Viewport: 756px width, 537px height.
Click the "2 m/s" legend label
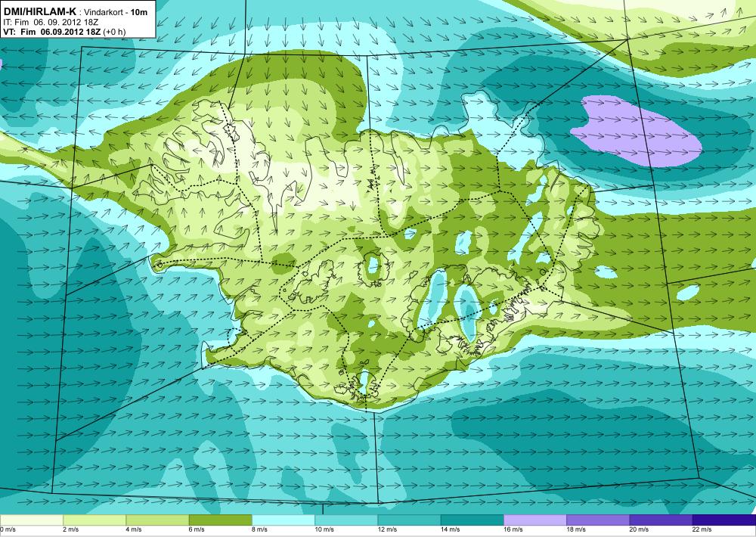(71, 529)
